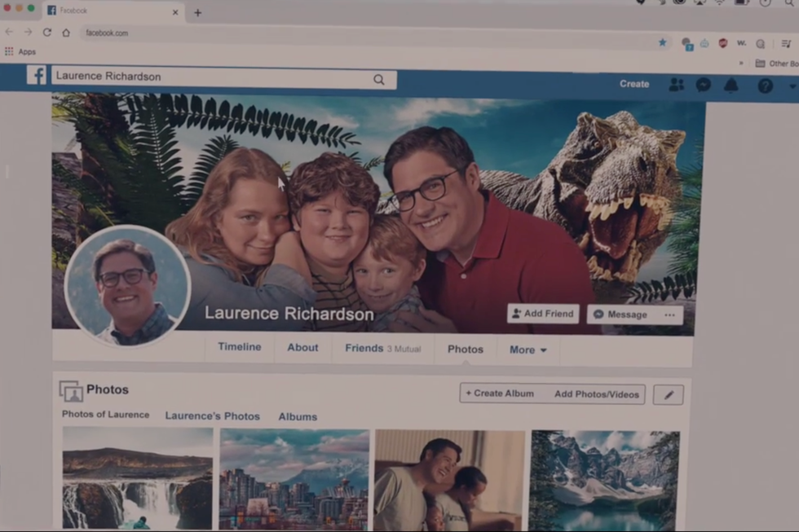This screenshot has width=799, height=532.
Task: Open the Apps grid shortcut
Action: point(20,51)
